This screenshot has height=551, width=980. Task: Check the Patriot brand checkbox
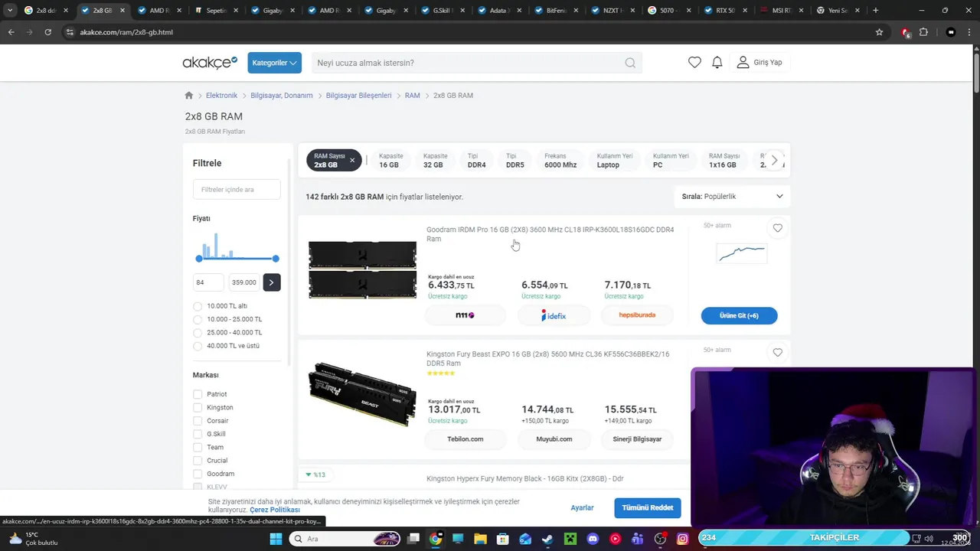click(198, 394)
